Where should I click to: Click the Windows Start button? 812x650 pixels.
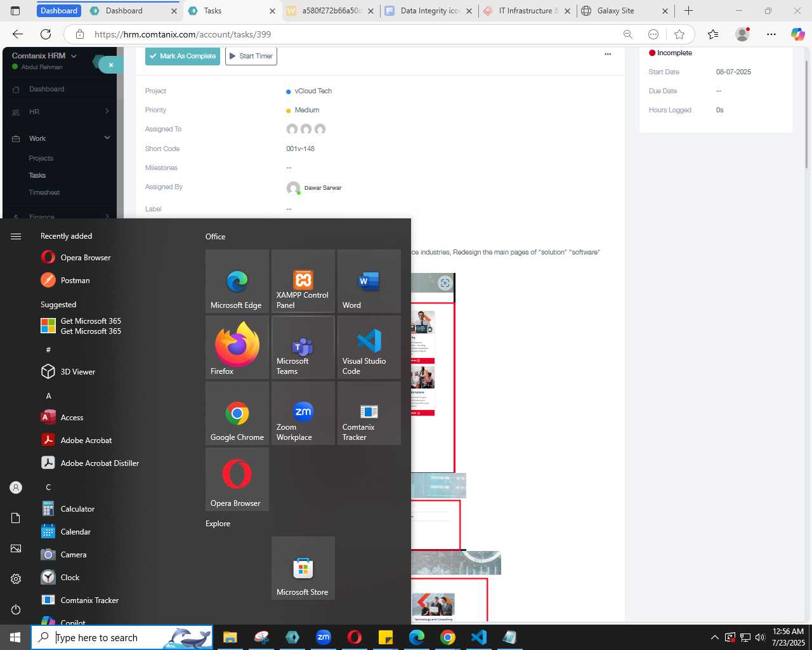(15, 637)
